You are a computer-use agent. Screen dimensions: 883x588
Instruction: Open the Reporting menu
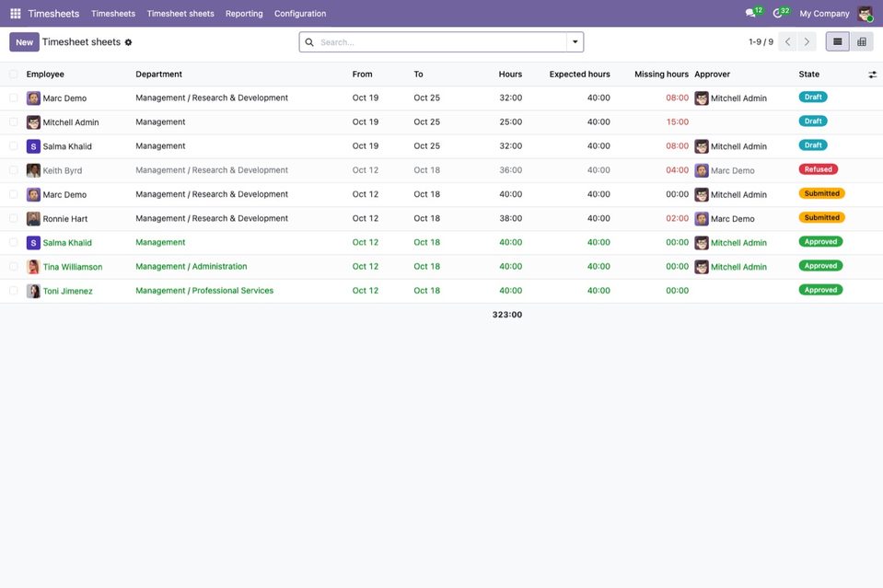tap(244, 14)
